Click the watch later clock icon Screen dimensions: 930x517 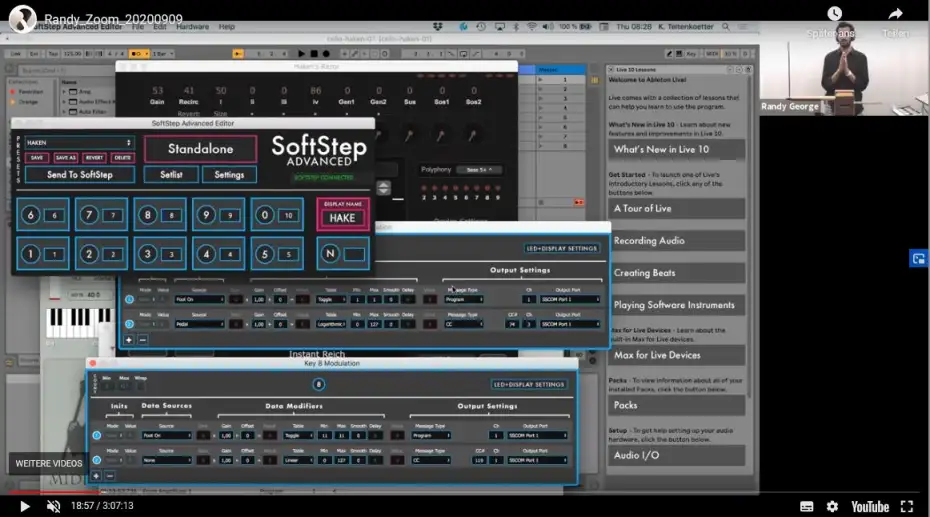835,14
